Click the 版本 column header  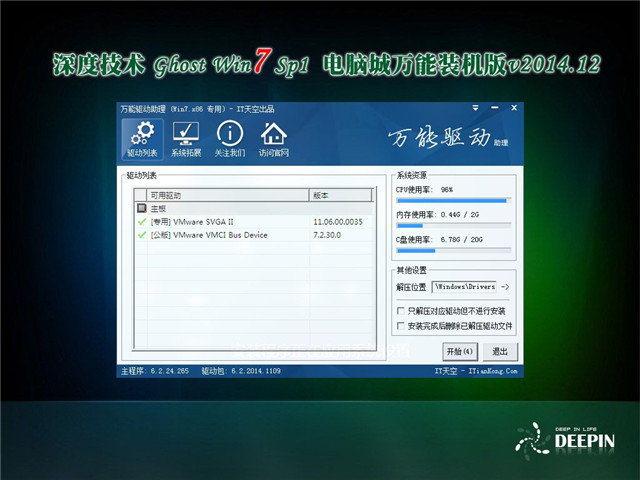pos(340,196)
